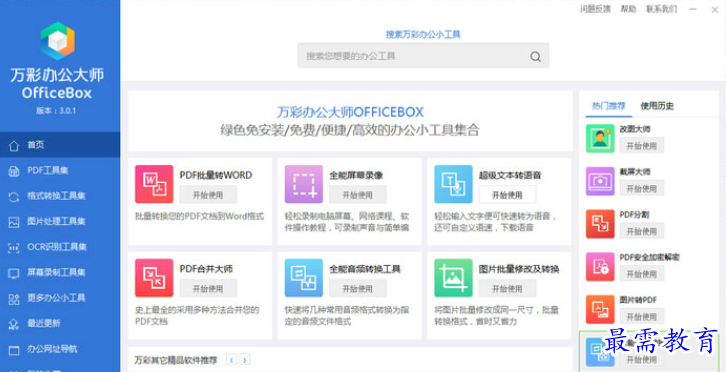Click the PDF合并大师 red icon
Screen dimensions: 726x372
tap(154, 277)
